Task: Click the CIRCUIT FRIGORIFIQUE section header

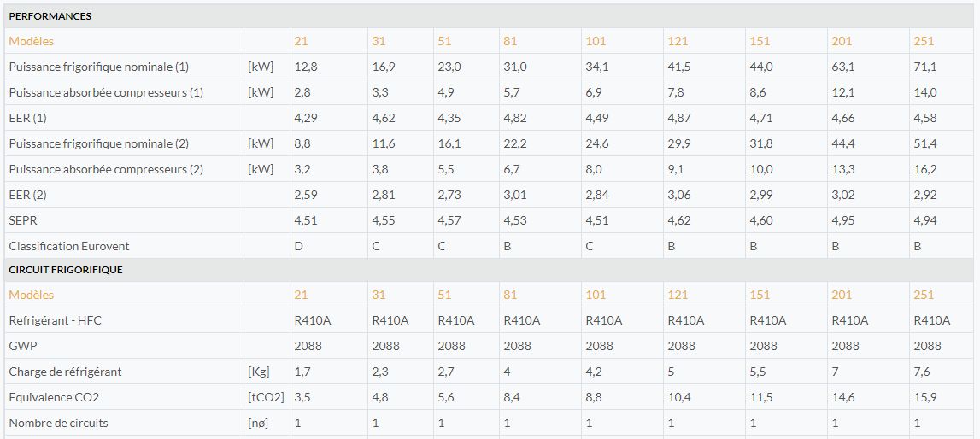Action: (66, 270)
